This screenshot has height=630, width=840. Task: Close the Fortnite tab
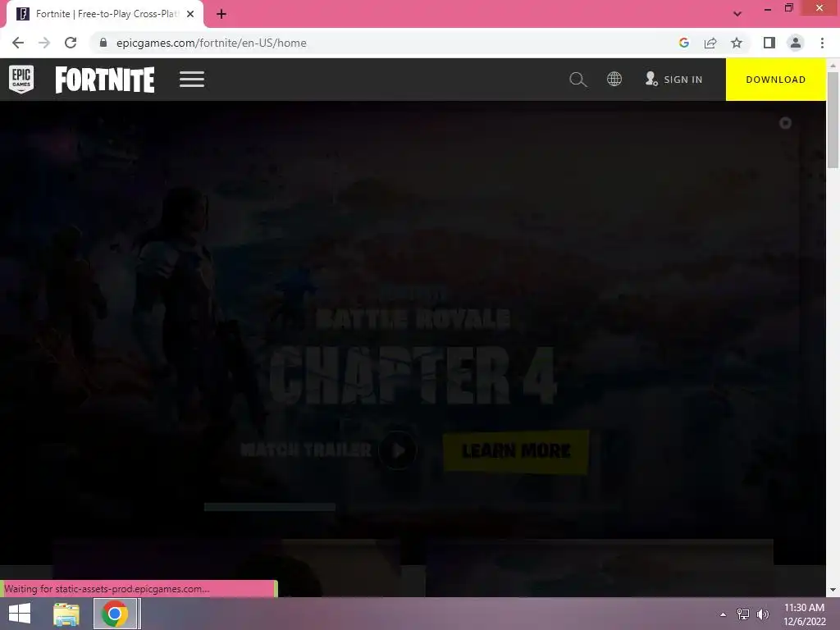coord(190,14)
